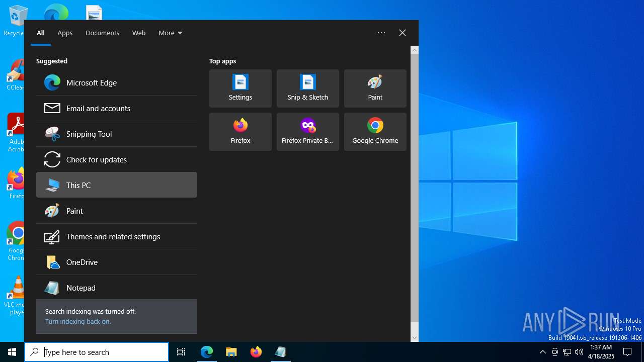Image resolution: width=644 pixels, height=362 pixels.
Task: Open This PC from suggestions
Action: pyautogui.click(x=117, y=185)
